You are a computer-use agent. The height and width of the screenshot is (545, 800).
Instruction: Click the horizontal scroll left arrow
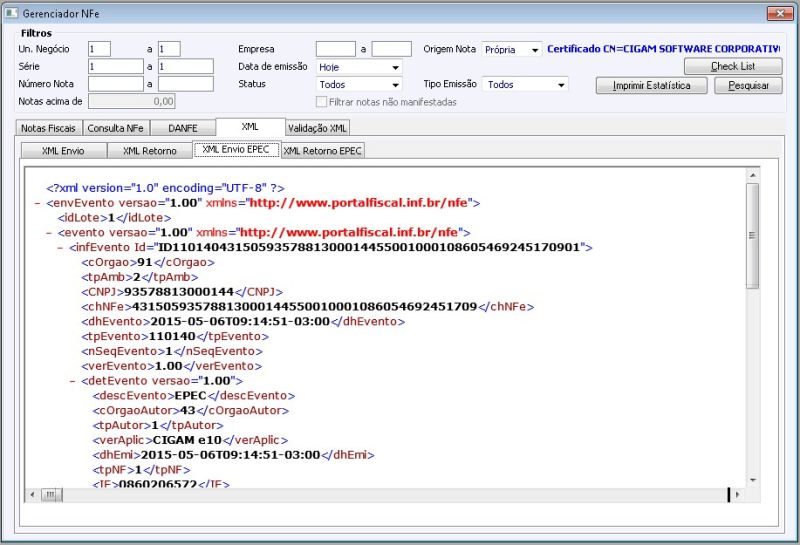(33, 494)
